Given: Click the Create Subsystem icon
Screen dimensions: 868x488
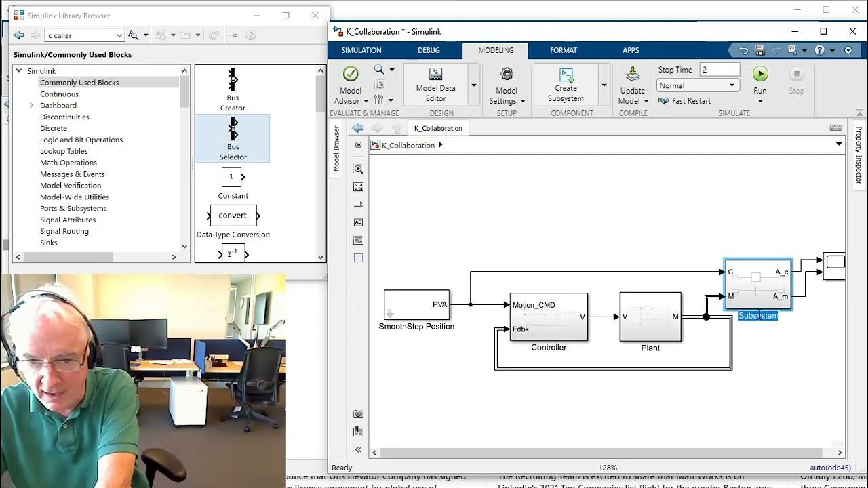Looking at the screenshot, I should 566,75.
